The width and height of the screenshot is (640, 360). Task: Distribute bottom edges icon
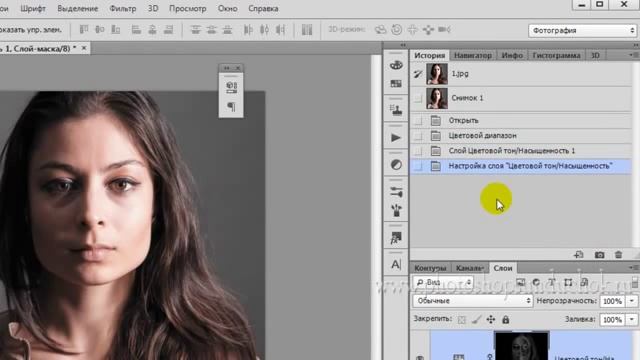[x=227, y=29]
